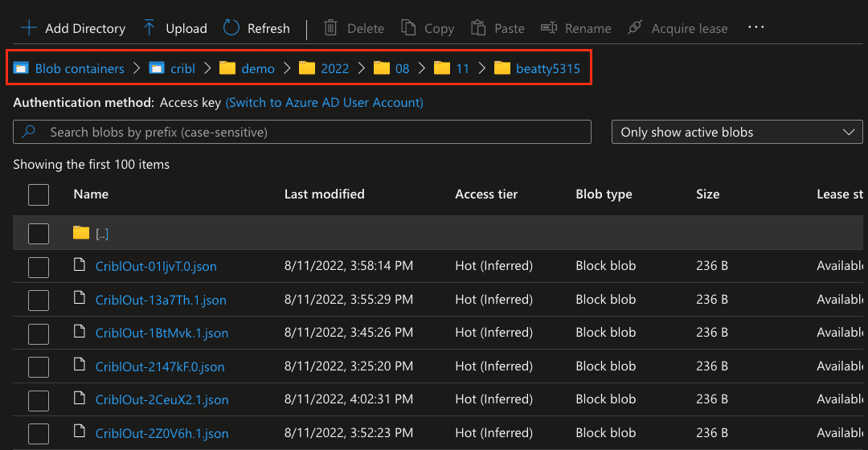Check the box for CriblOut-01IjvT.0.json
The height and width of the screenshot is (450, 868).
(39, 267)
